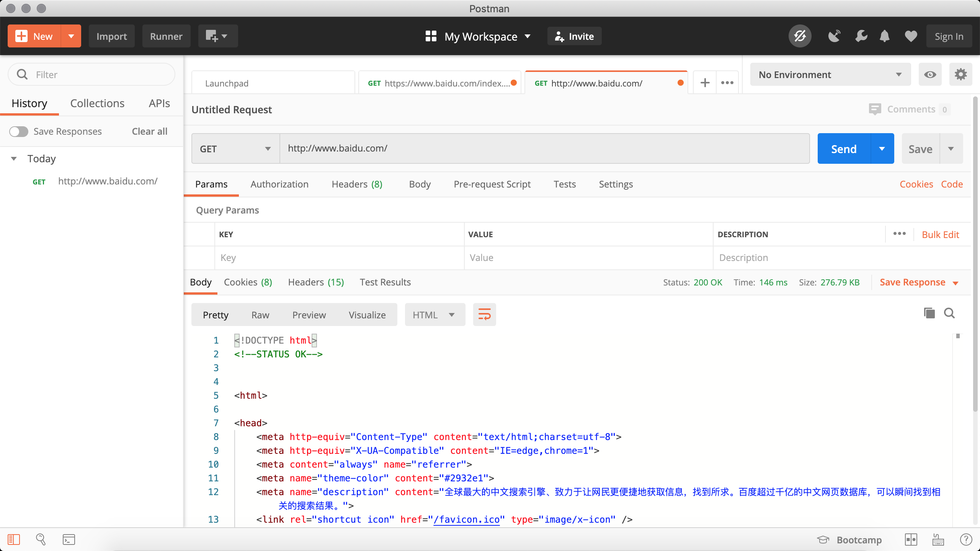Click the sidebar toggle icon bottom-left
This screenshot has width=980, height=551.
point(13,540)
